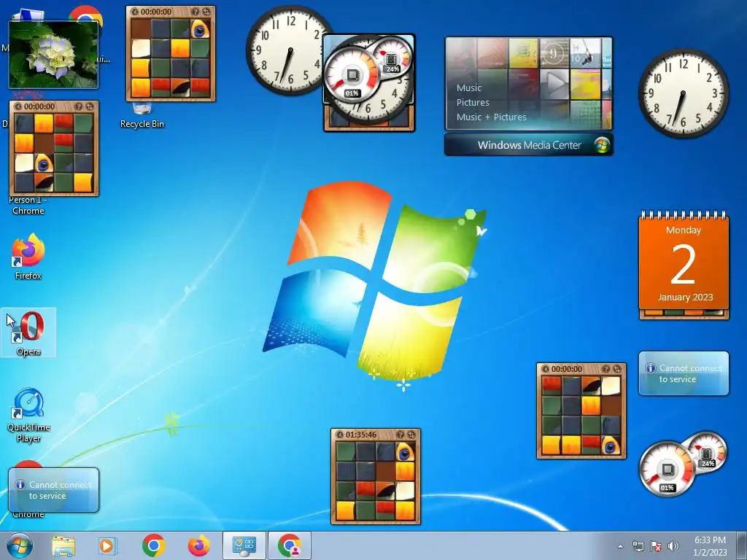This screenshot has height=560, width=747.
Task: Launch Windows Media Player from the taskbar
Action: pyautogui.click(x=108, y=545)
